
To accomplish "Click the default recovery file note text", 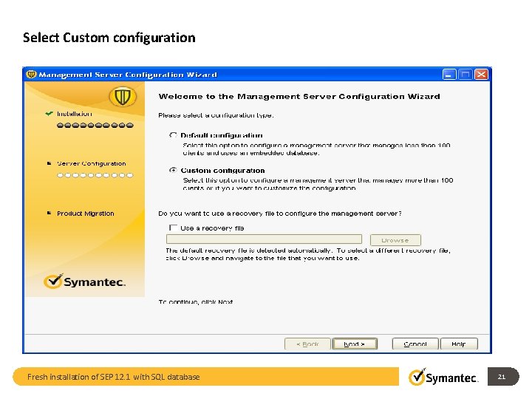I will 308,254.
